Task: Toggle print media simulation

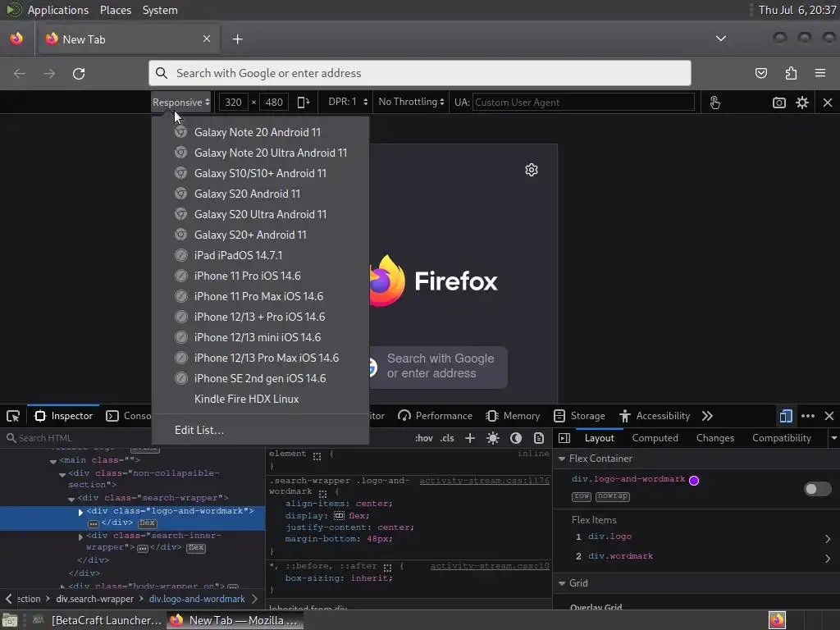Action: (x=539, y=438)
